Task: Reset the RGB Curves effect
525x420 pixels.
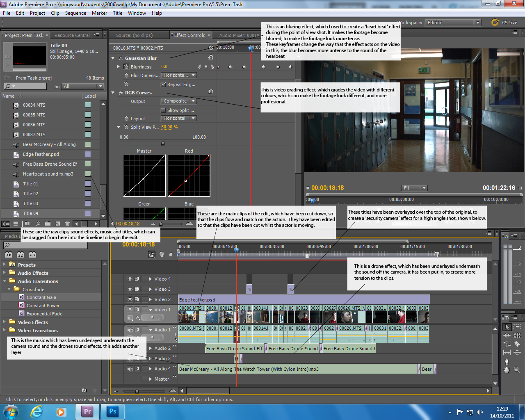Action: tap(211, 92)
